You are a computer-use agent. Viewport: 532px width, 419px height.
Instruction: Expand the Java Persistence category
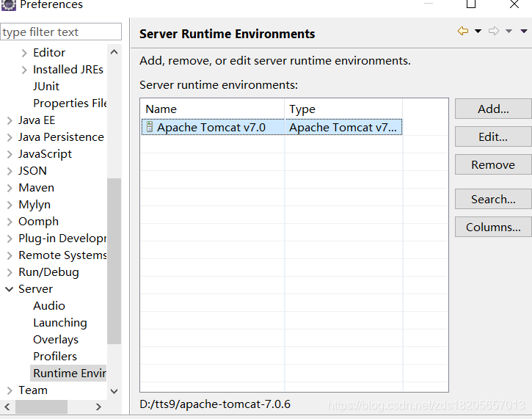click(x=9, y=137)
